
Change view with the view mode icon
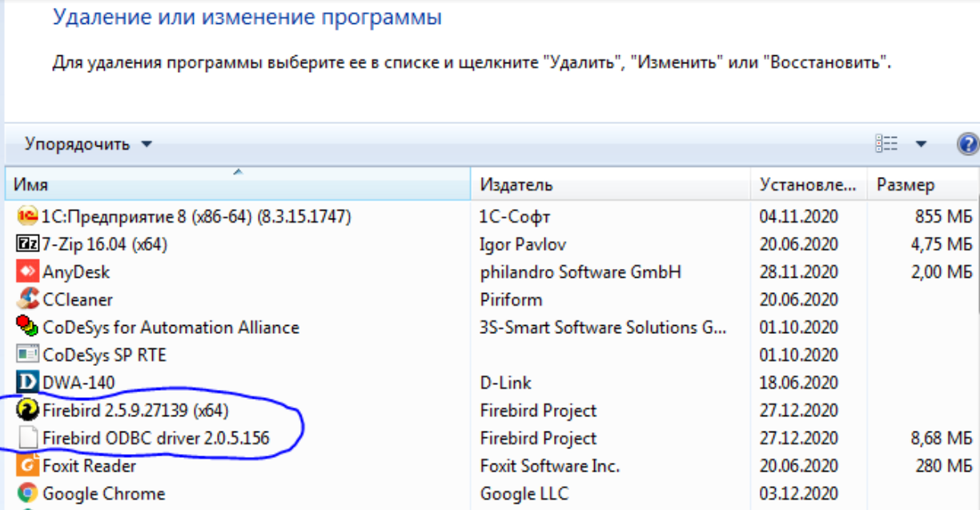click(886, 144)
